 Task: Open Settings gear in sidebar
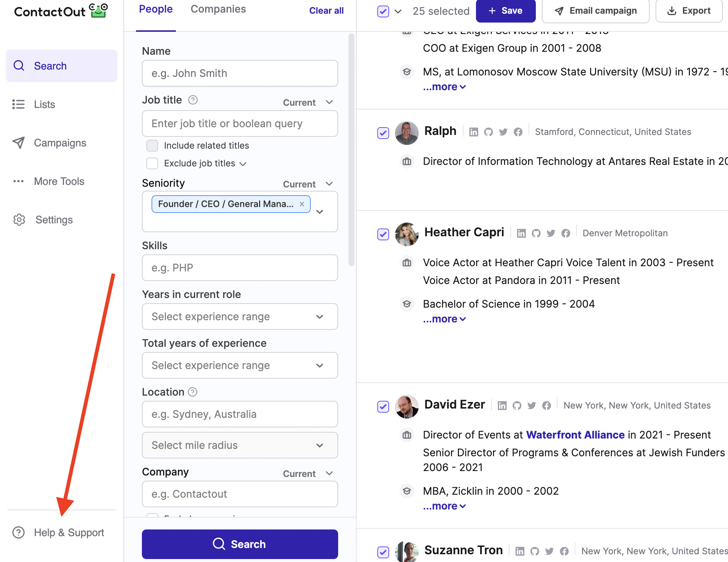click(19, 220)
